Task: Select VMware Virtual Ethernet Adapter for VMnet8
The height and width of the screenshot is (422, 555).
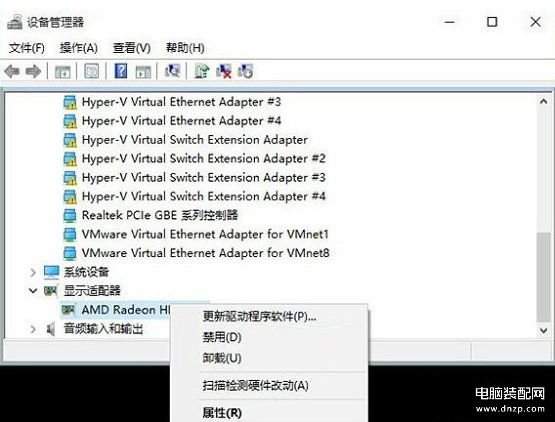Action: [x=205, y=253]
